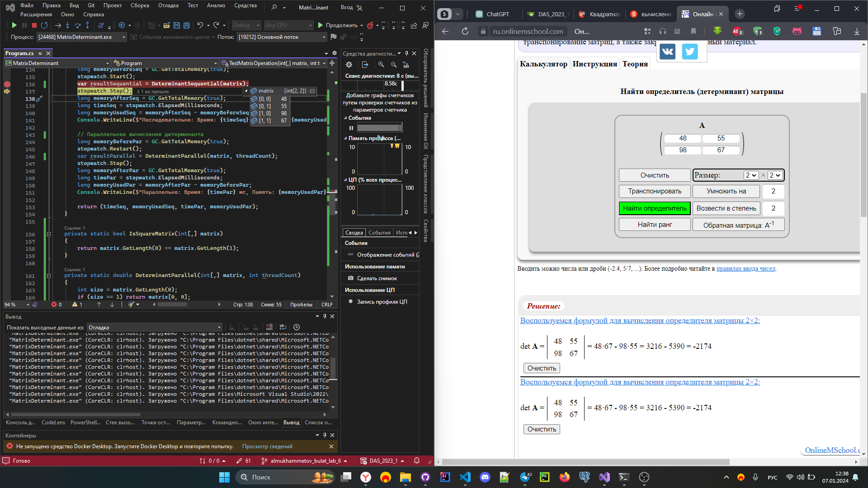Pause the diagnostic events recording
Screen dimensions: 868x488
tap(351, 128)
